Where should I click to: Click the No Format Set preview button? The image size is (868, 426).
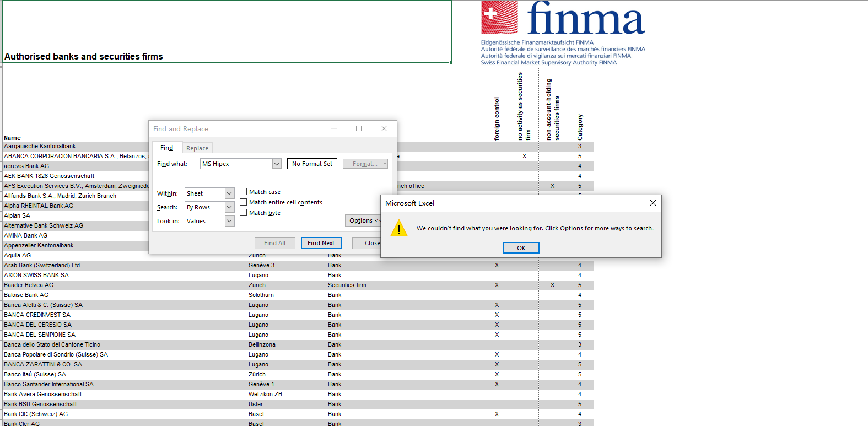tap(312, 164)
